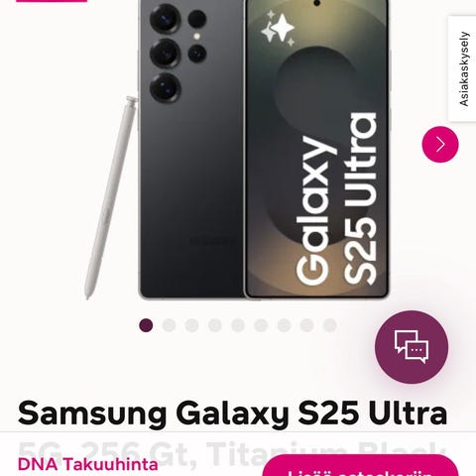Click the pink badge at top left
476x476 pixels.
(52, 1)
